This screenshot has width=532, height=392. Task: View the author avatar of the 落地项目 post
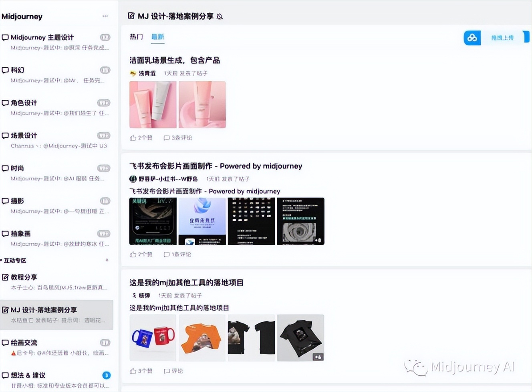pyautogui.click(x=134, y=295)
